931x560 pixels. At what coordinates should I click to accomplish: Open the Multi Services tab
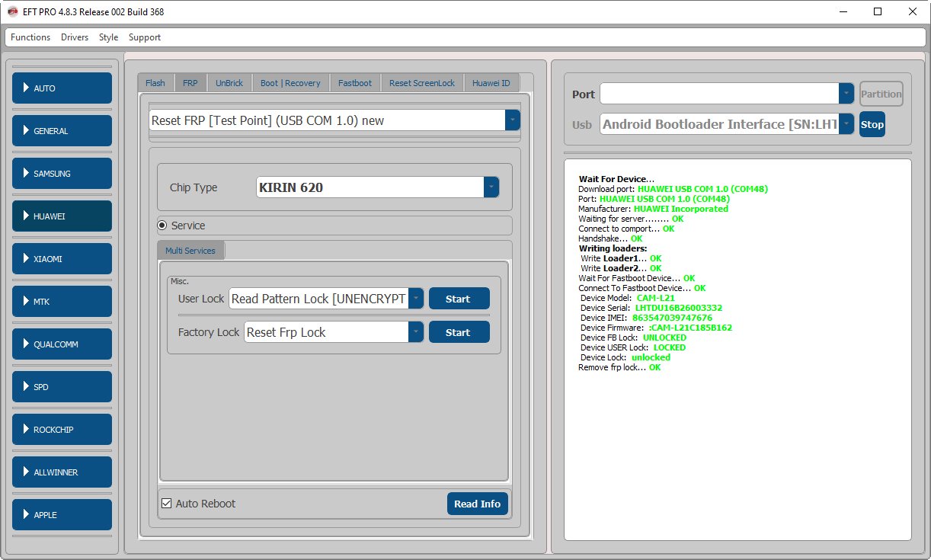190,251
